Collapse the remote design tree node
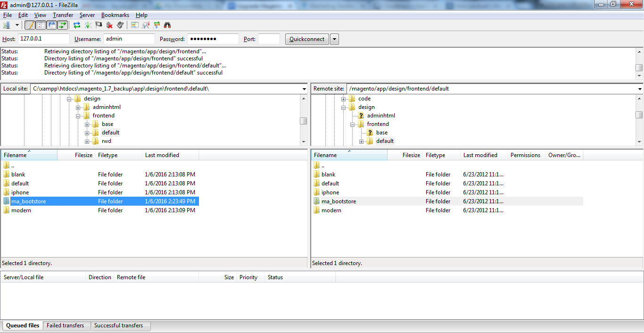Image resolution: width=644 pixels, height=333 pixels. [x=344, y=108]
